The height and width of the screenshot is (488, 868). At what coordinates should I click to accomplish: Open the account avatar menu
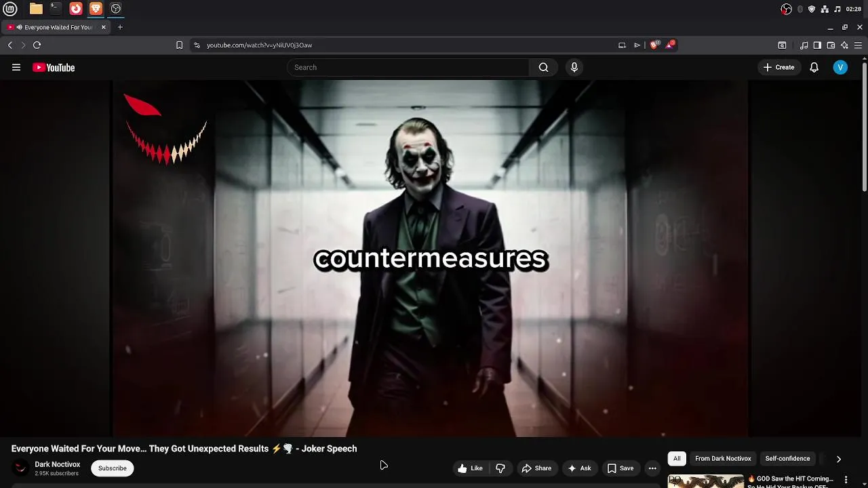(840, 67)
